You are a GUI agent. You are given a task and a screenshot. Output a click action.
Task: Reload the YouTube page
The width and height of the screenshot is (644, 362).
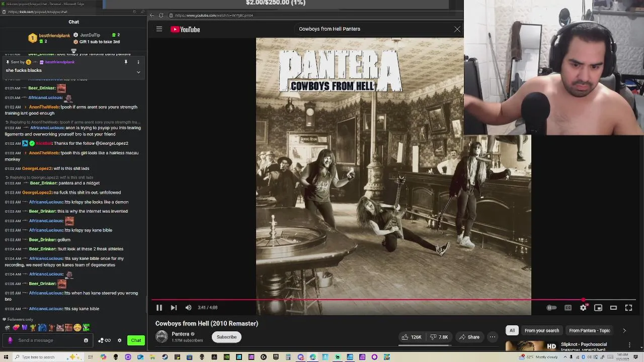coord(161,15)
